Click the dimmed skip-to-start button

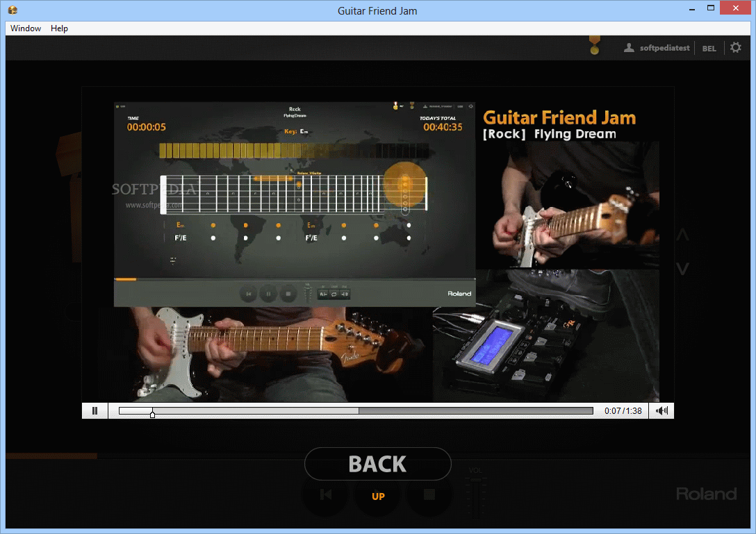coord(325,495)
